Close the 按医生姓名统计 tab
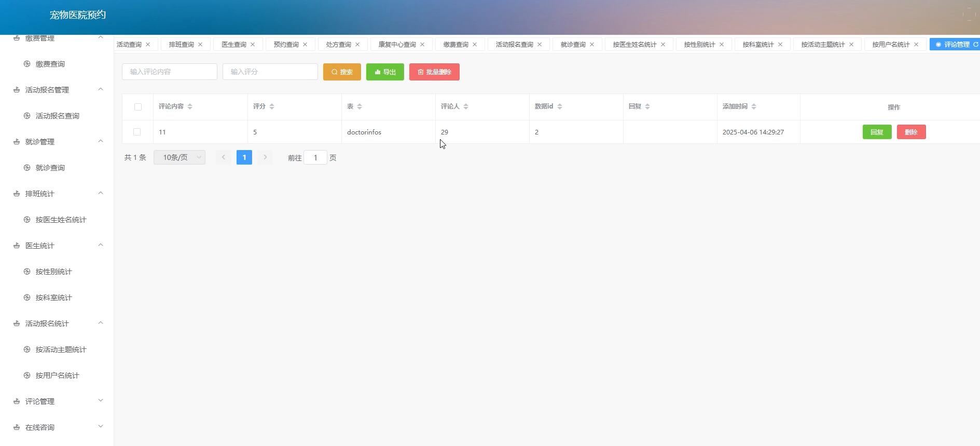This screenshot has width=980, height=446. click(663, 45)
